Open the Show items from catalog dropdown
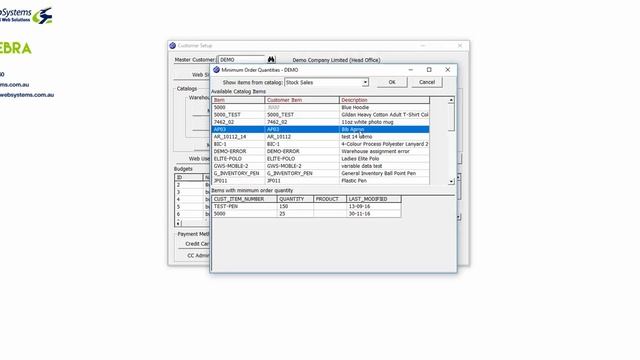Viewport: 640px width, 360px height. tap(365, 82)
